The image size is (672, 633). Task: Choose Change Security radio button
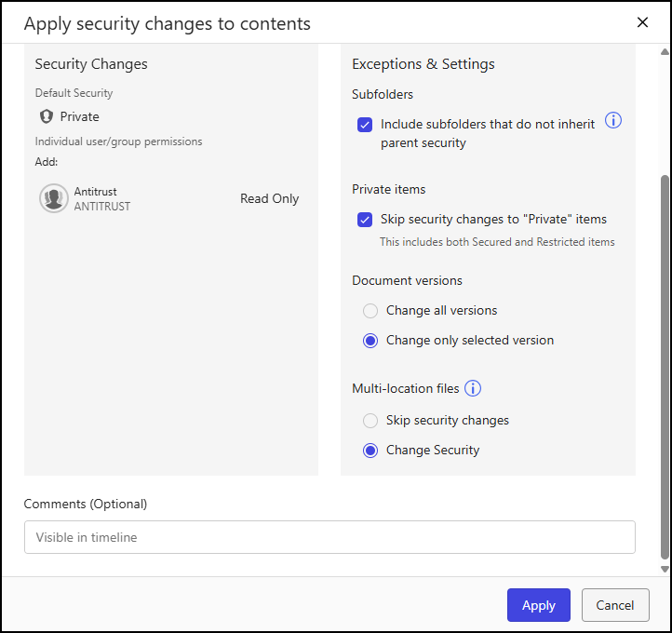[x=370, y=451]
